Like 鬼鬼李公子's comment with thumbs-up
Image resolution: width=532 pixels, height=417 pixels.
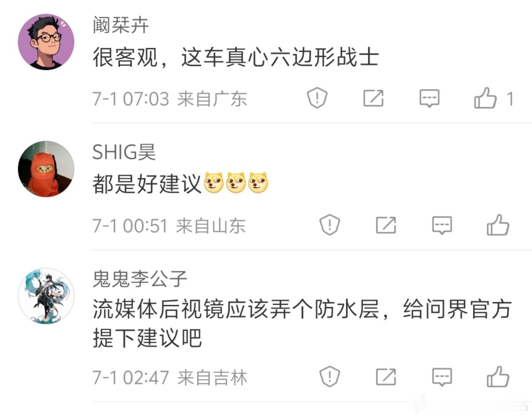[498, 377]
